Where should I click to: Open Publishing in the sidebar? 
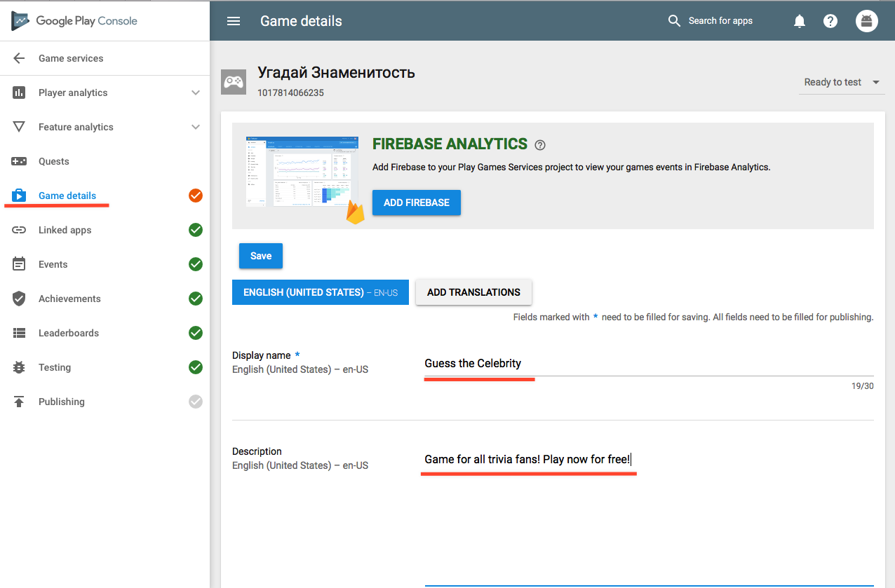point(62,402)
